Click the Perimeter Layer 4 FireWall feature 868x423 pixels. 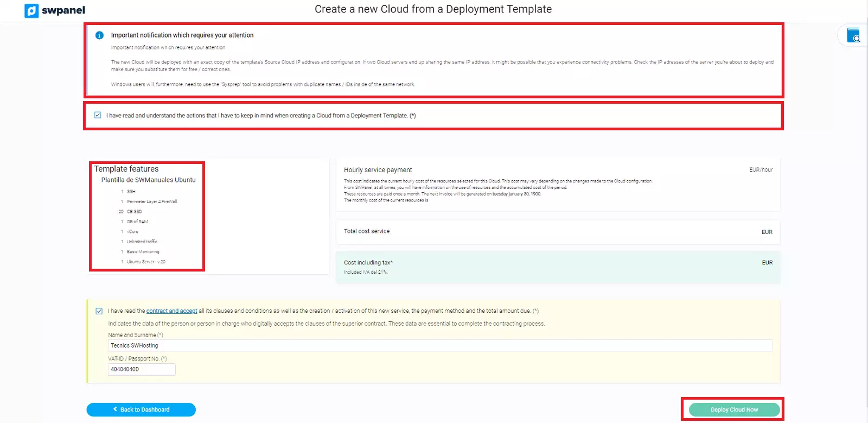(152, 201)
